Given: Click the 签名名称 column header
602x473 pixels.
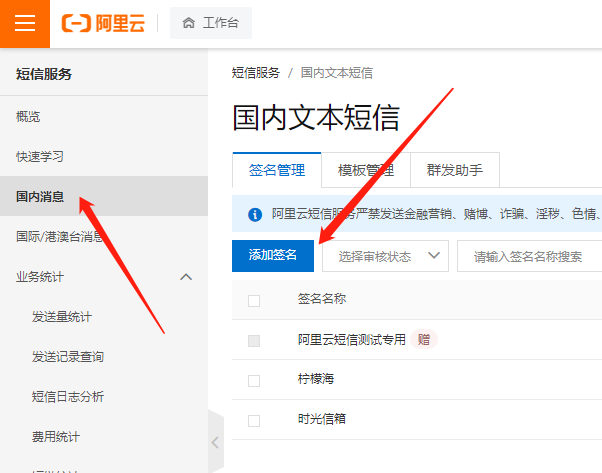Looking at the screenshot, I should coord(322,299).
